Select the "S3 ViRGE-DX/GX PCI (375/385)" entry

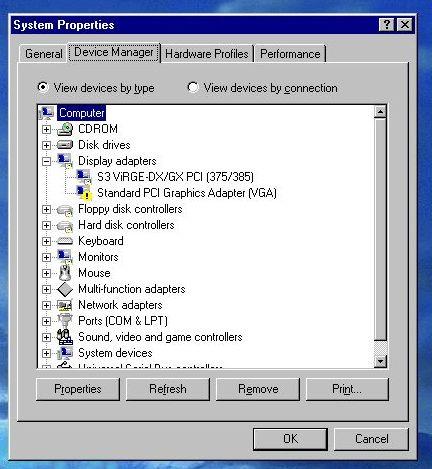click(x=175, y=177)
